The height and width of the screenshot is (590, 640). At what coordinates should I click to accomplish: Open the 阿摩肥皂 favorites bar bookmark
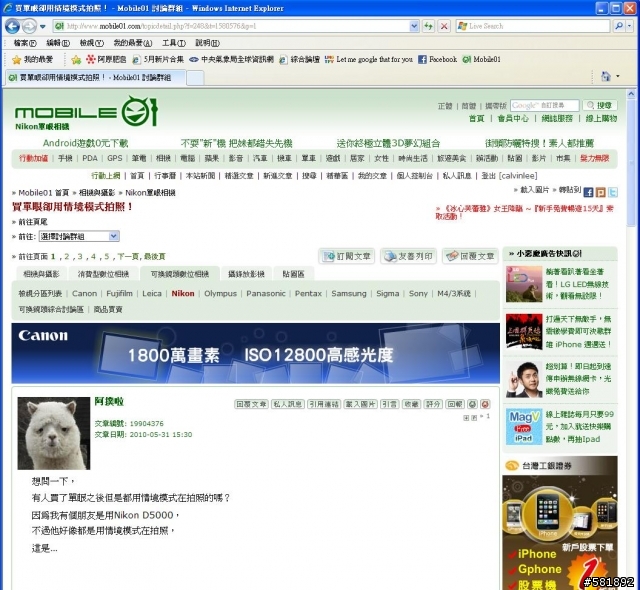106,60
